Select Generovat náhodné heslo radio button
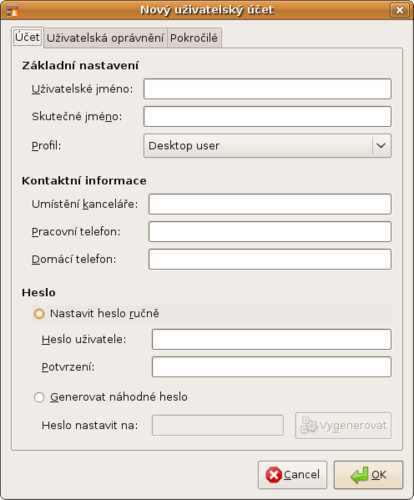 pos(39,397)
